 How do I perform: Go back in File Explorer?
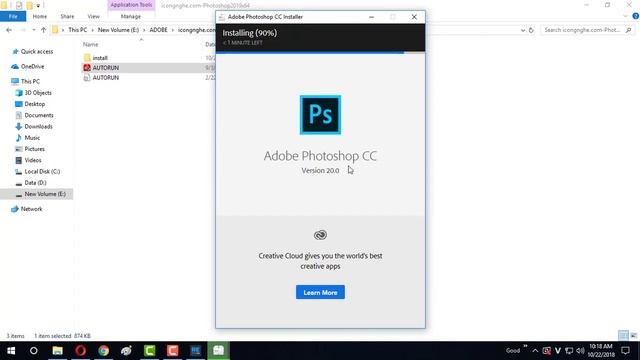(x=9, y=30)
